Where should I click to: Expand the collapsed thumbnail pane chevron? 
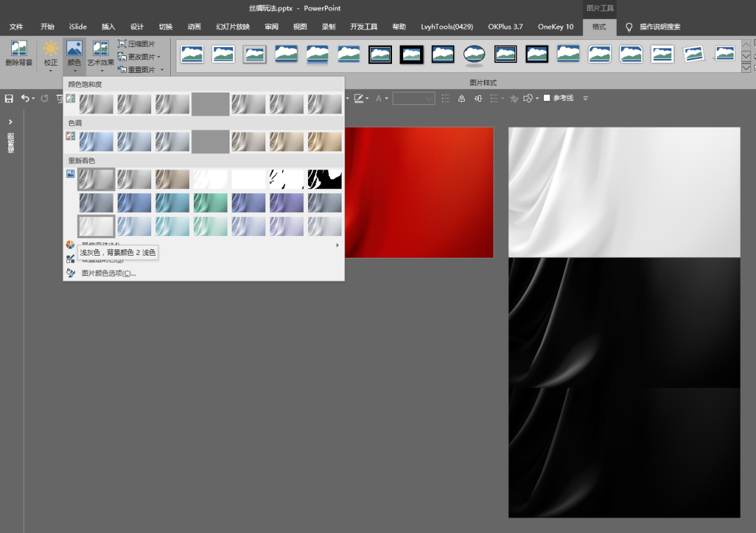(x=10, y=122)
